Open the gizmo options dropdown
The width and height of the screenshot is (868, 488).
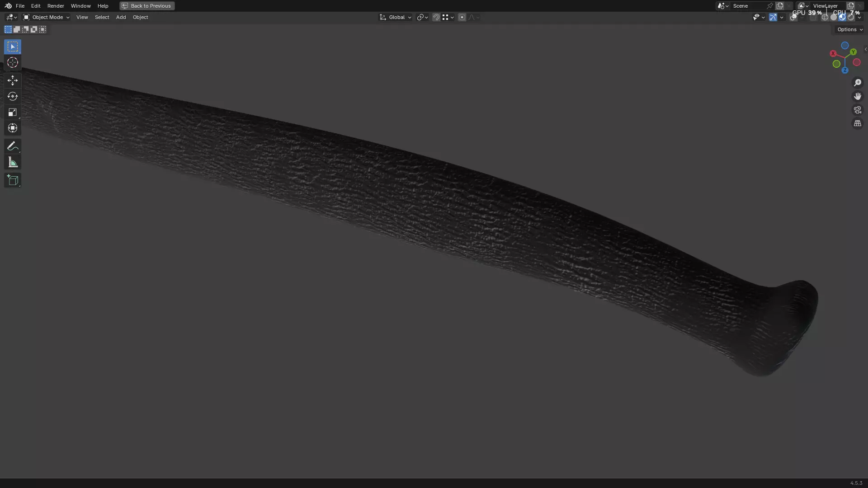click(782, 17)
